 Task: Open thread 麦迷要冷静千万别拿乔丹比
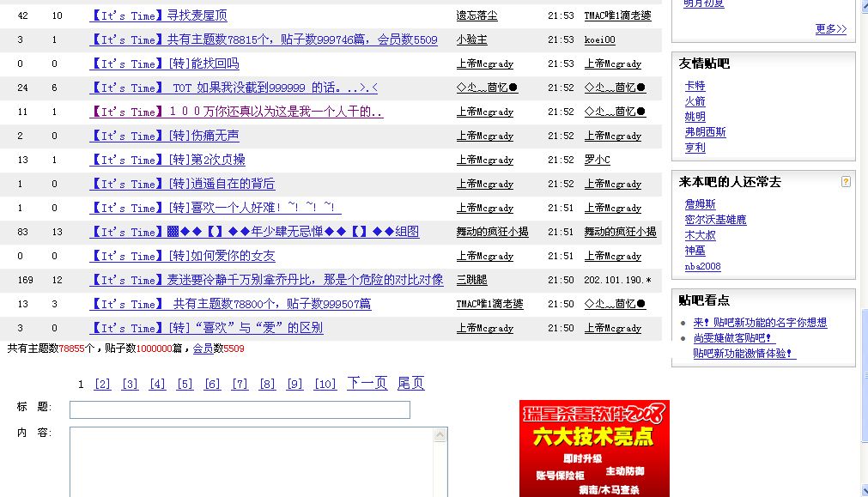coord(266,280)
